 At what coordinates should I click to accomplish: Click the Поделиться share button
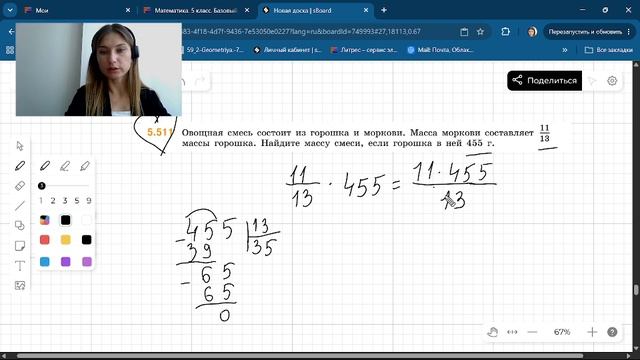[544, 80]
